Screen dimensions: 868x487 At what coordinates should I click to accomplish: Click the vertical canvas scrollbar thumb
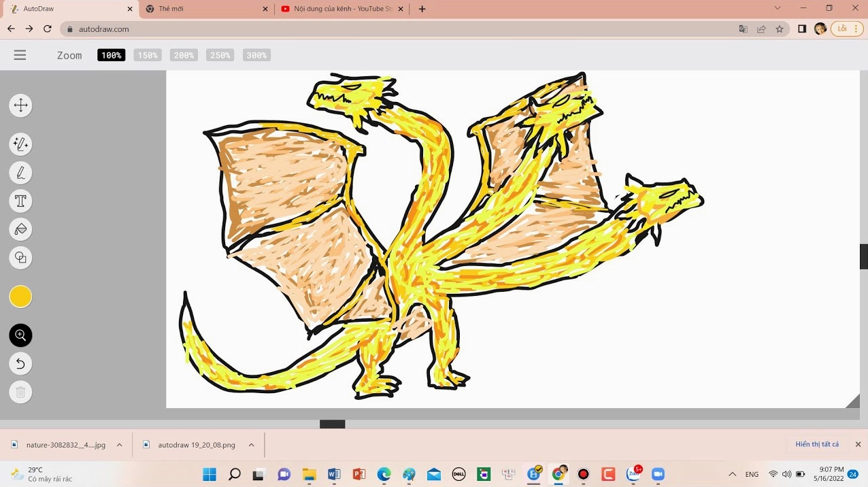(864, 256)
